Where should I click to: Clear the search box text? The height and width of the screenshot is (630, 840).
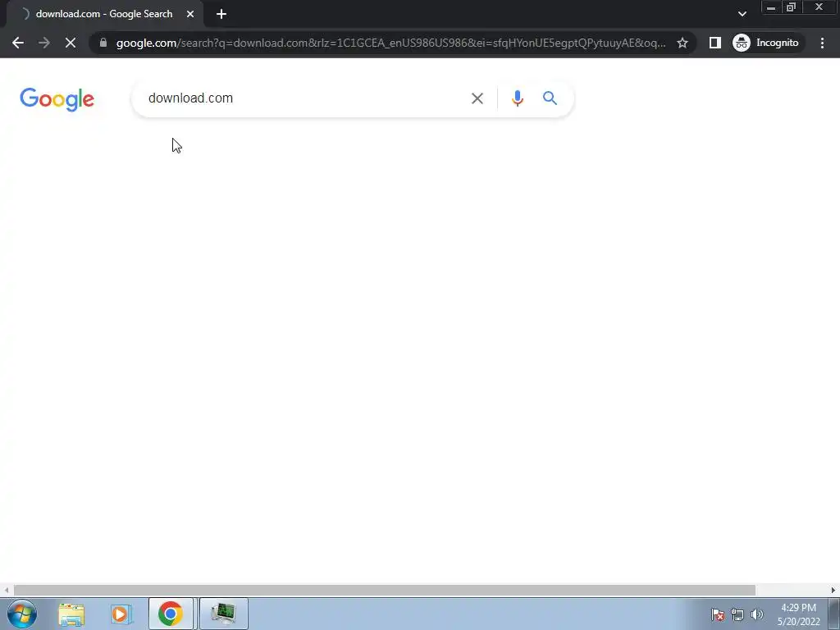(477, 98)
